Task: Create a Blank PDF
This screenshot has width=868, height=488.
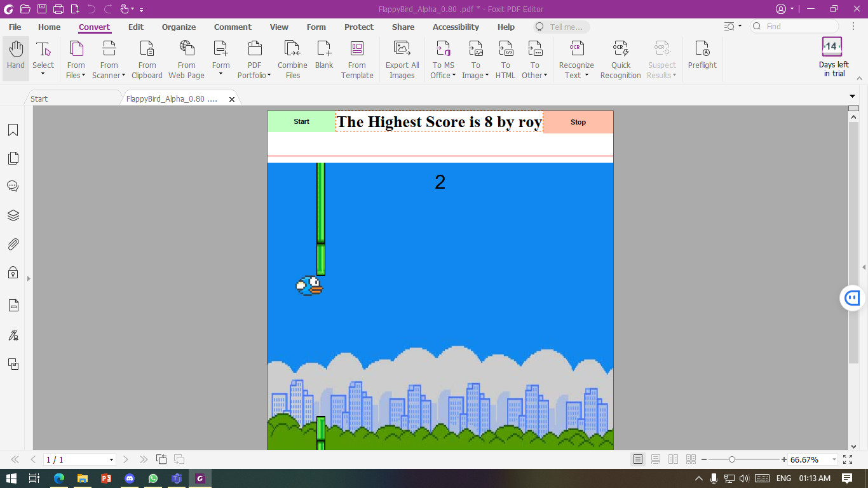Action: click(x=324, y=55)
